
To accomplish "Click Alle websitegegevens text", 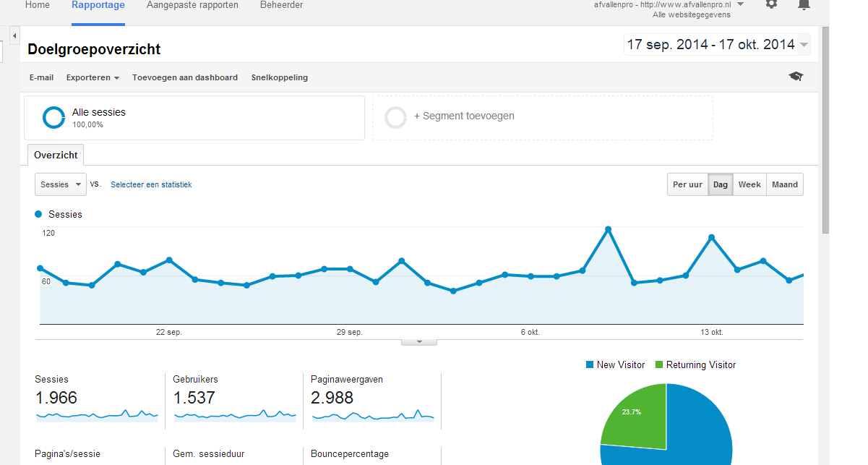I will (x=692, y=14).
